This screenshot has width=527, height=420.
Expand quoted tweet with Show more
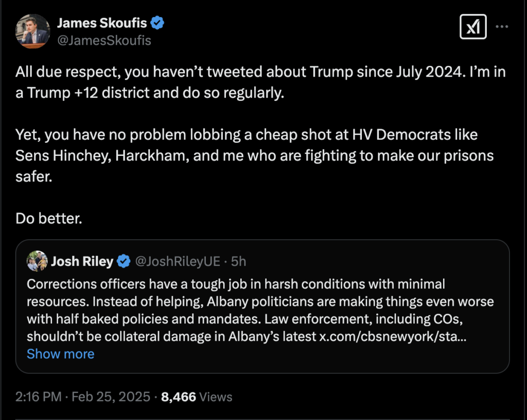60,354
